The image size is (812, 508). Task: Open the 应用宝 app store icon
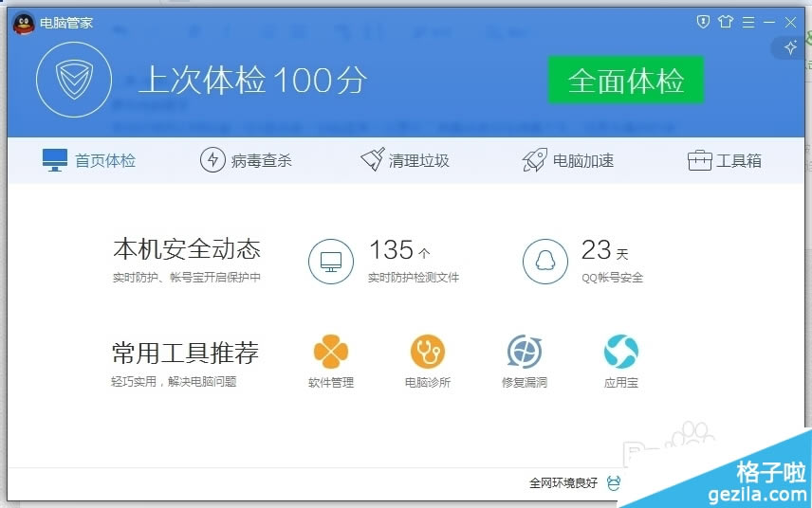click(x=621, y=352)
